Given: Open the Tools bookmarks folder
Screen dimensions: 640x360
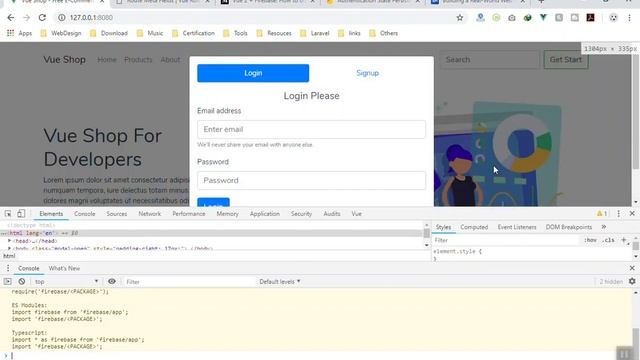Looking at the screenshot, I should tap(235, 33).
